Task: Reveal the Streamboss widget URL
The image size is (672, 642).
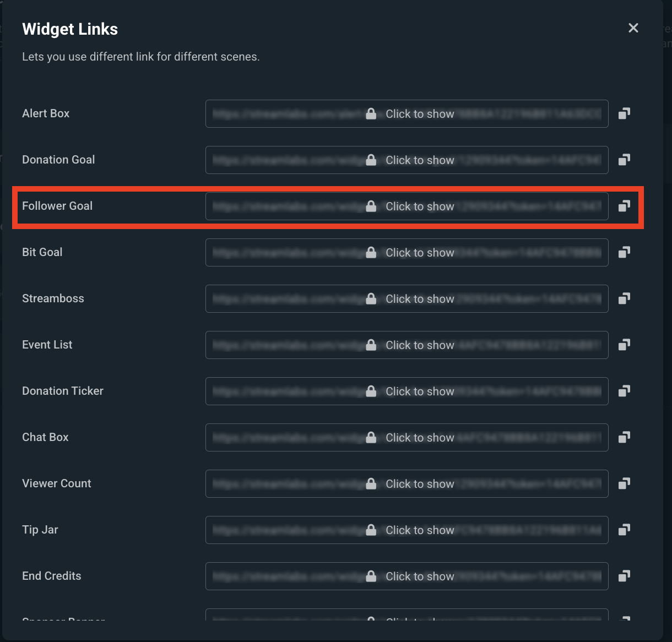Action: point(419,298)
